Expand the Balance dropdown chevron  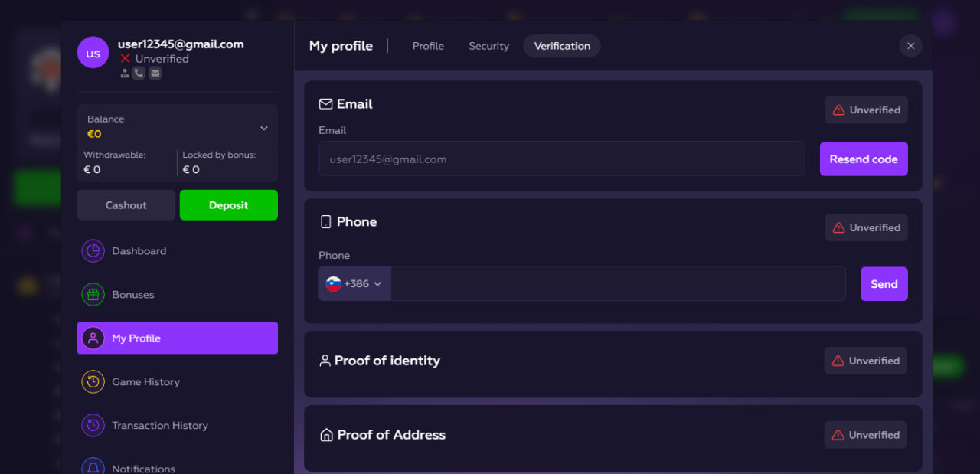pyautogui.click(x=264, y=128)
